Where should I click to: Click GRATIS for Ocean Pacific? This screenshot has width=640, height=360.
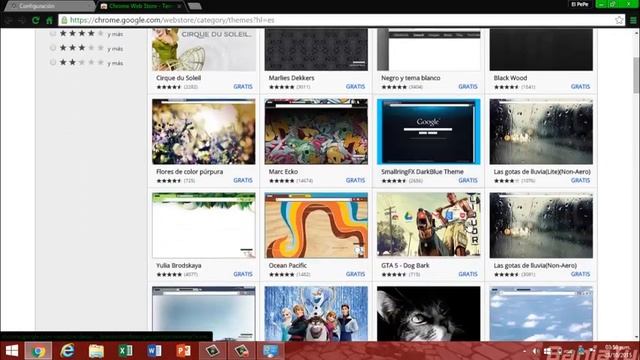click(355, 274)
